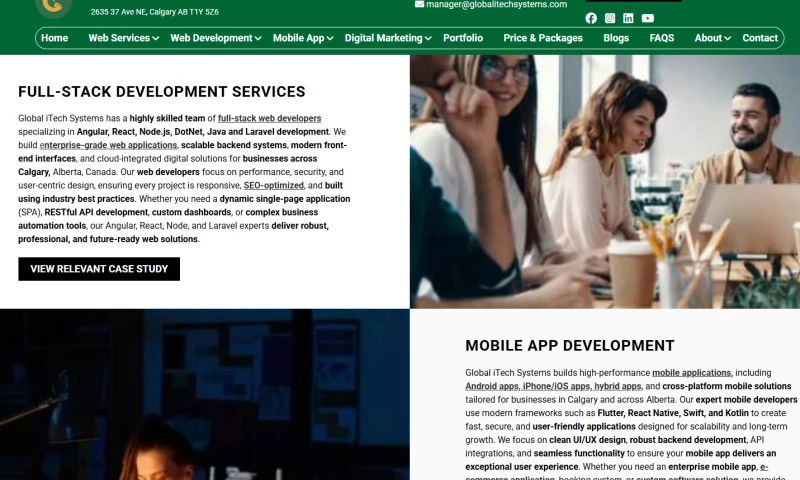The width and height of the screenshot is (800, 480).
Task: Click the 2635 37 Ave NE address
Action: [x=155, y=12]
